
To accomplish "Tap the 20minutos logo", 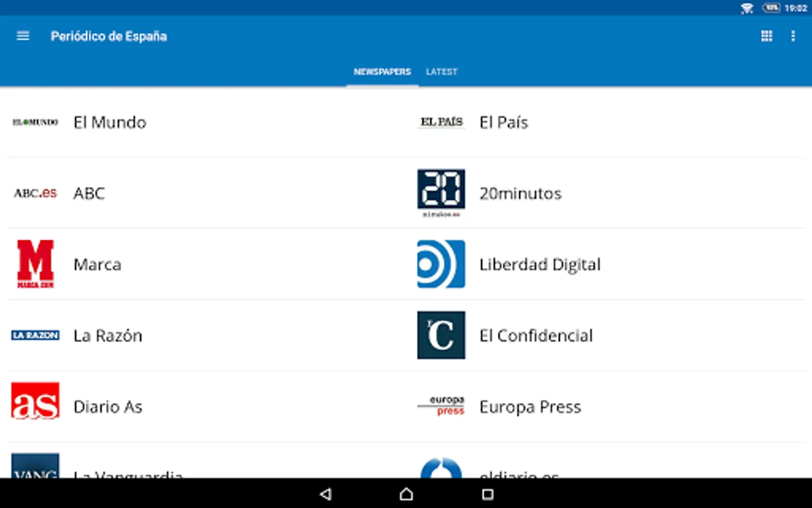I will (x=442, y=193).
